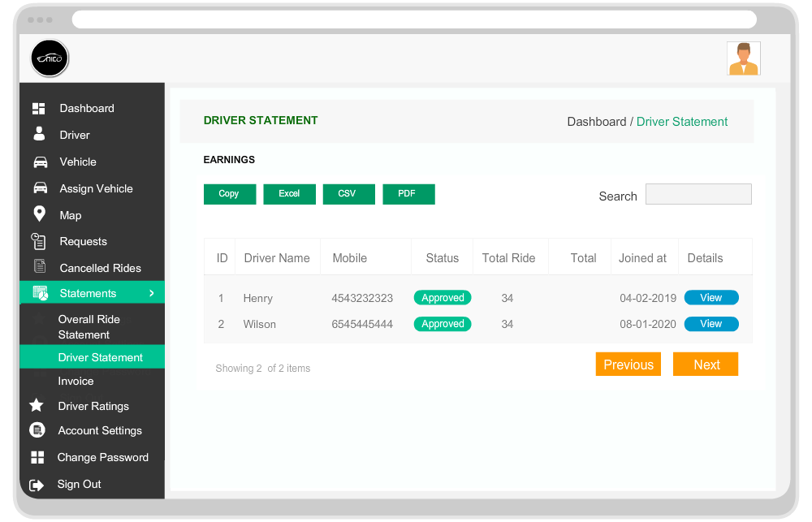Click Wilson's Approved status badge
This screenshot has width=812, height=522.
point(443,324)
